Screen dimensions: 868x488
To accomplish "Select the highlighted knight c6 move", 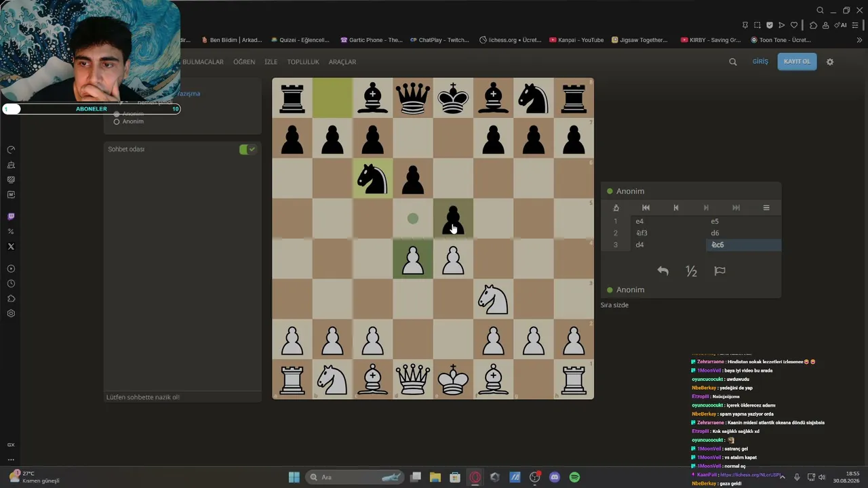I will pyautogui.click(x=744, y=245).
